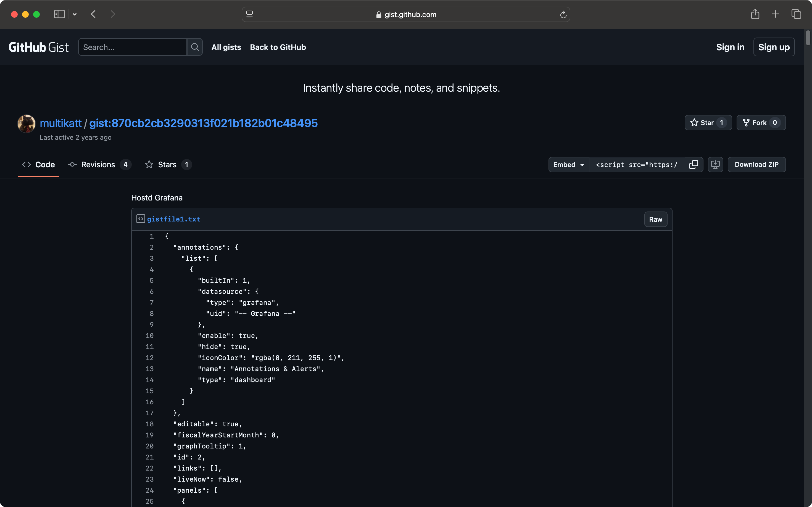Screen dimensions: 812x507
Task: Open the Stars tab
Action: point(167,165)
